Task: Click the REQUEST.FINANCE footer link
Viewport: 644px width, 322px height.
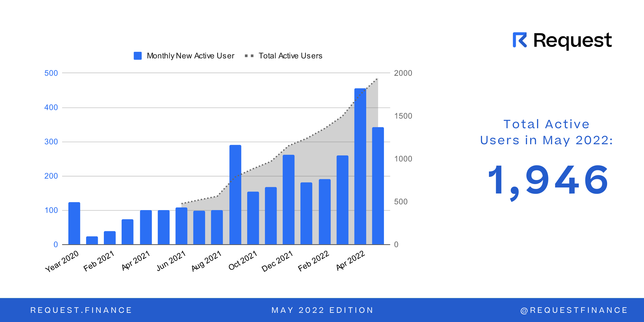Action: (81, 310)
